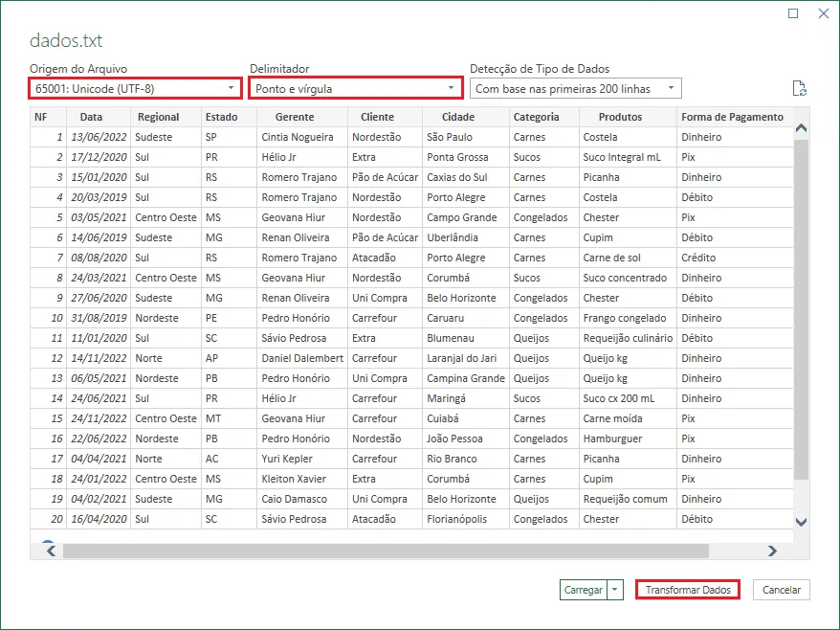This screenshot has height=630, width=840.
Task: Click the date cell 20/03/2019
Action: (x=99, y=197)
